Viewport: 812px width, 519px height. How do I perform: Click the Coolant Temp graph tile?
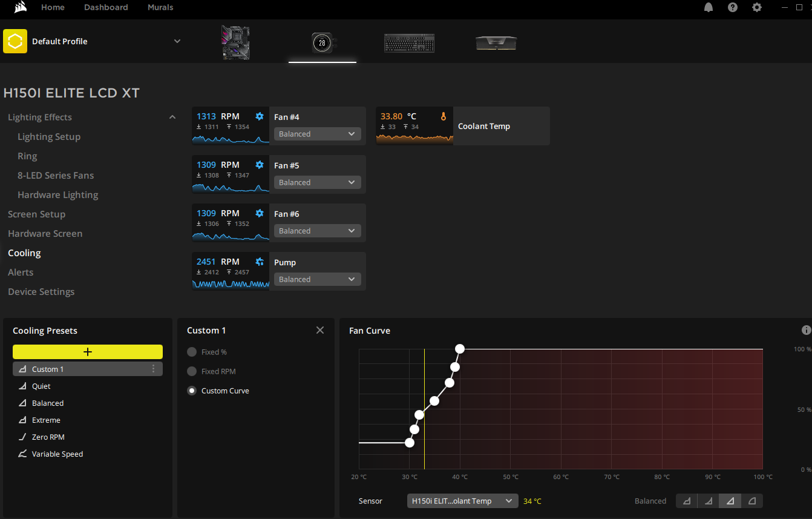[x=414, y=126]
